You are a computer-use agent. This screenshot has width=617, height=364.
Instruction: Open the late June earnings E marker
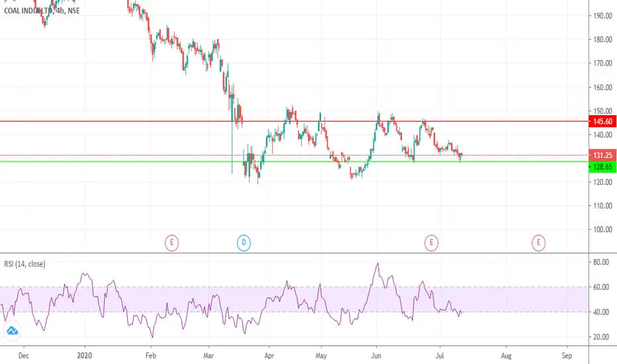tap(431, 243)
